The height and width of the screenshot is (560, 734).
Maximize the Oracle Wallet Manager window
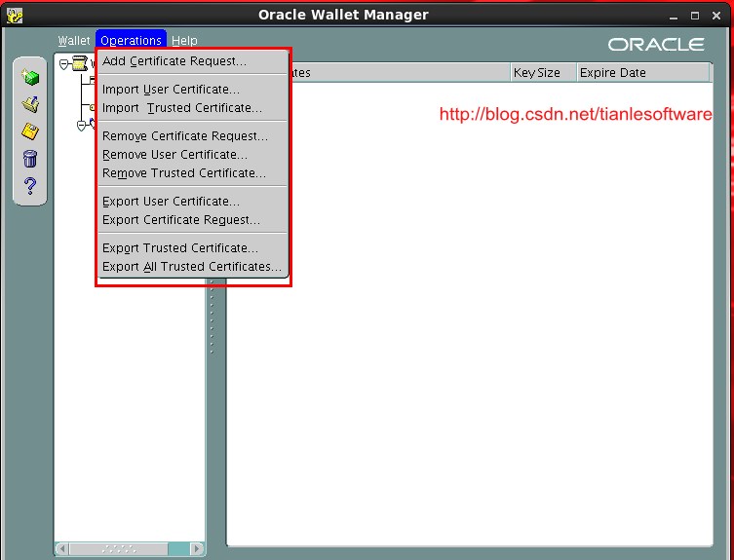pyautogui.click(x=695, y=16)
